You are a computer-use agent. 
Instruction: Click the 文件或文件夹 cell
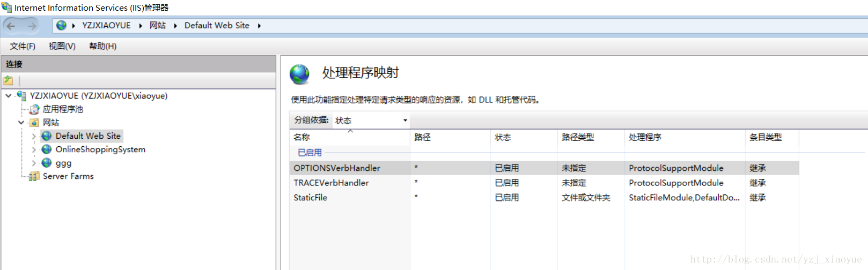coord(586,198)
